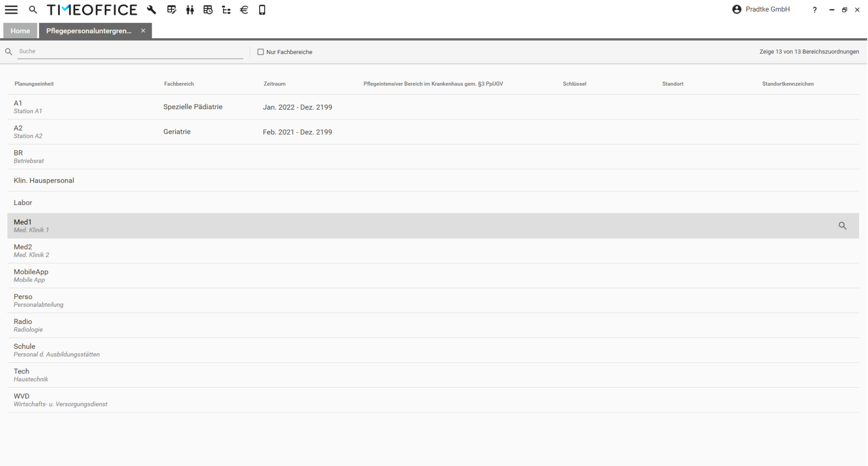The image size is (868, 466).
Task: Select the Perso Personalabteilung row
Action: point(433,300)
